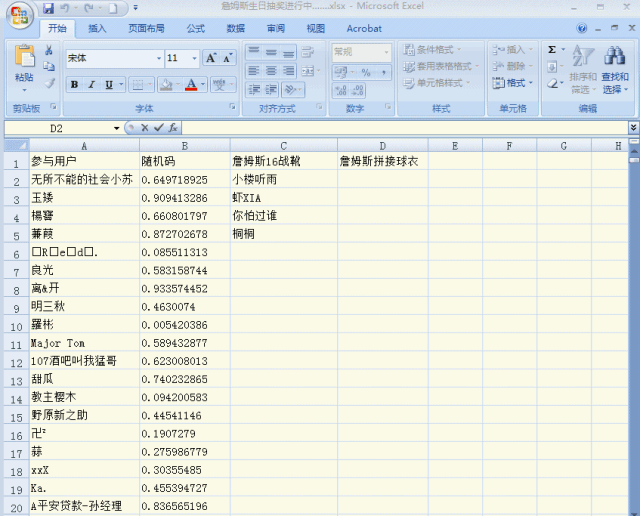Align text right
The width and height of the screenshot is (640, 516).
(288, 71)
